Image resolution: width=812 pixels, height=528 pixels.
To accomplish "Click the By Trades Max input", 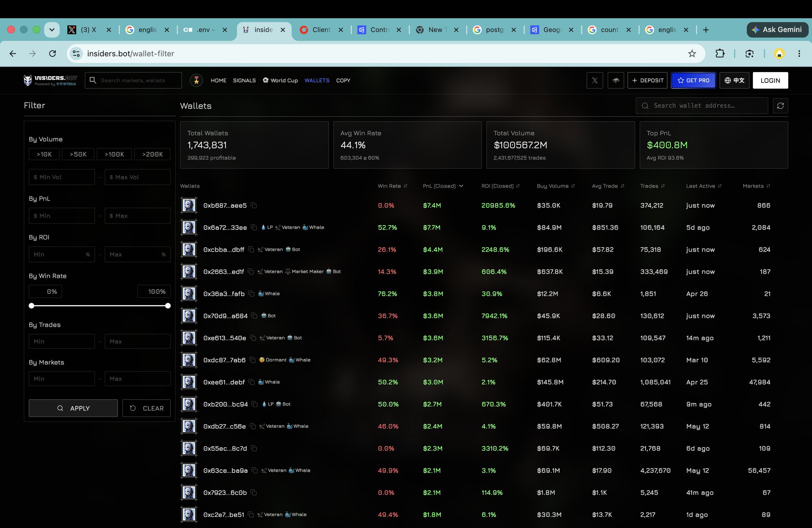I will [138, 341].
